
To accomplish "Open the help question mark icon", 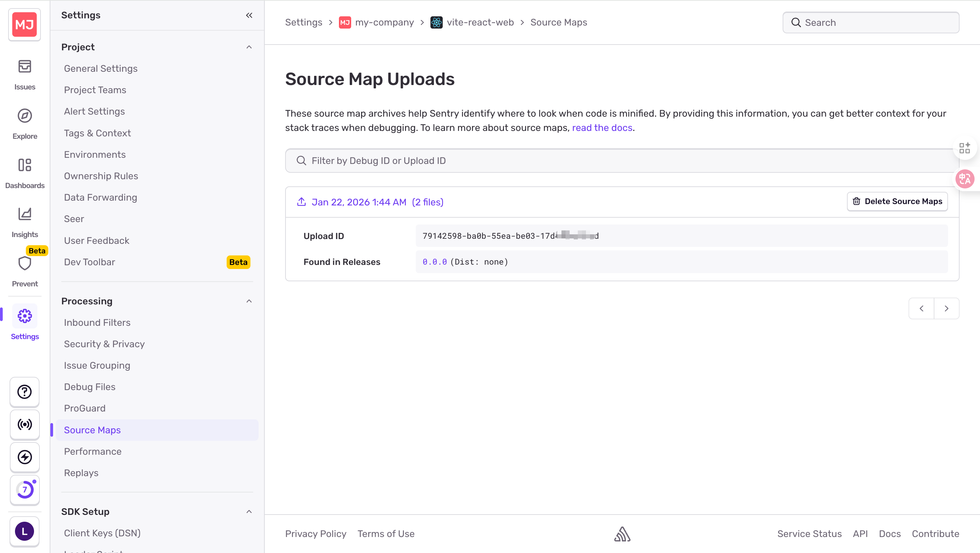I will point(25,392).
